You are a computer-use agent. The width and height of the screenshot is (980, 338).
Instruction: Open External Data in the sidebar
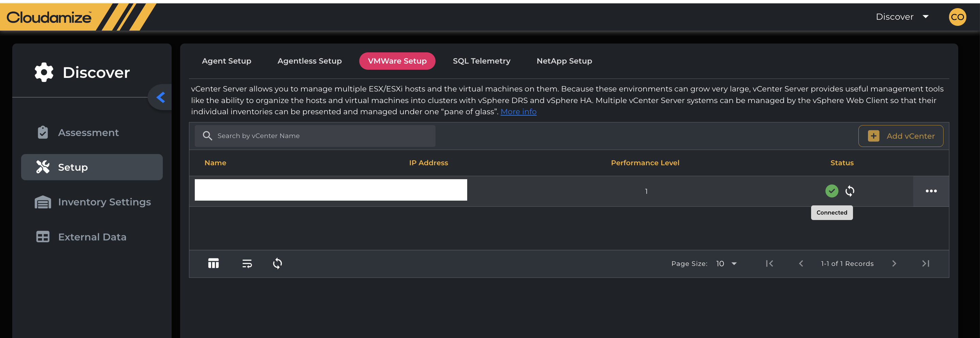(x=92, y=237)
